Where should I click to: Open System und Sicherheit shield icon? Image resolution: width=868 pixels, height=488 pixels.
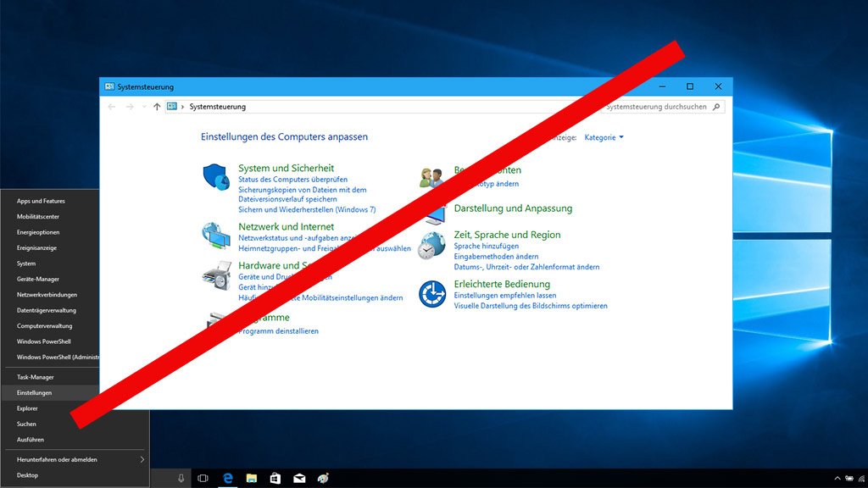(x=216, y=177)
